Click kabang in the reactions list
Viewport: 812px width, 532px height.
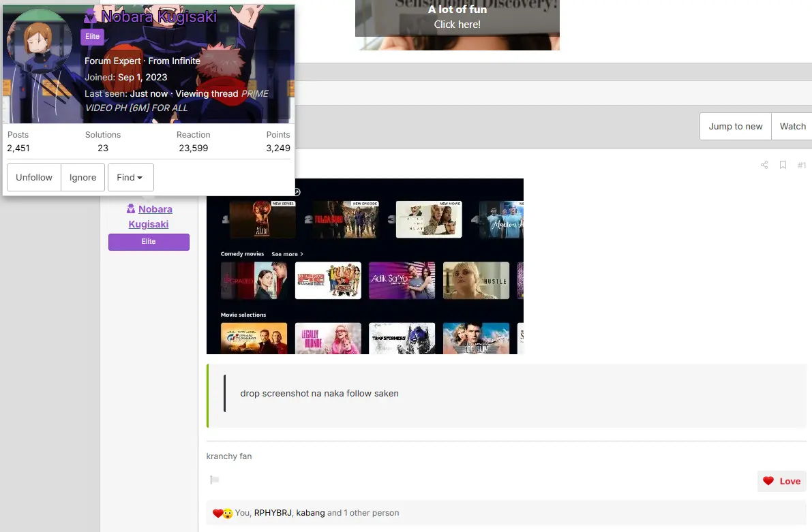point(310,513)
